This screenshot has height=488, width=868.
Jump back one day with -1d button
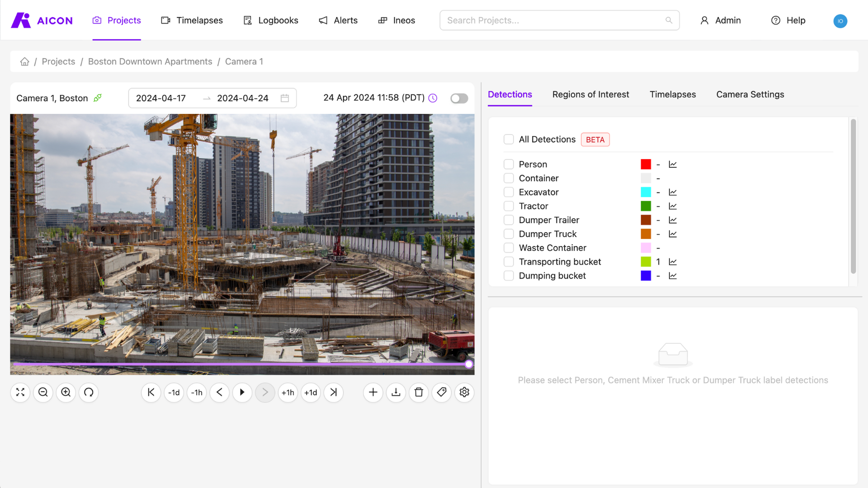pos(174,392)
